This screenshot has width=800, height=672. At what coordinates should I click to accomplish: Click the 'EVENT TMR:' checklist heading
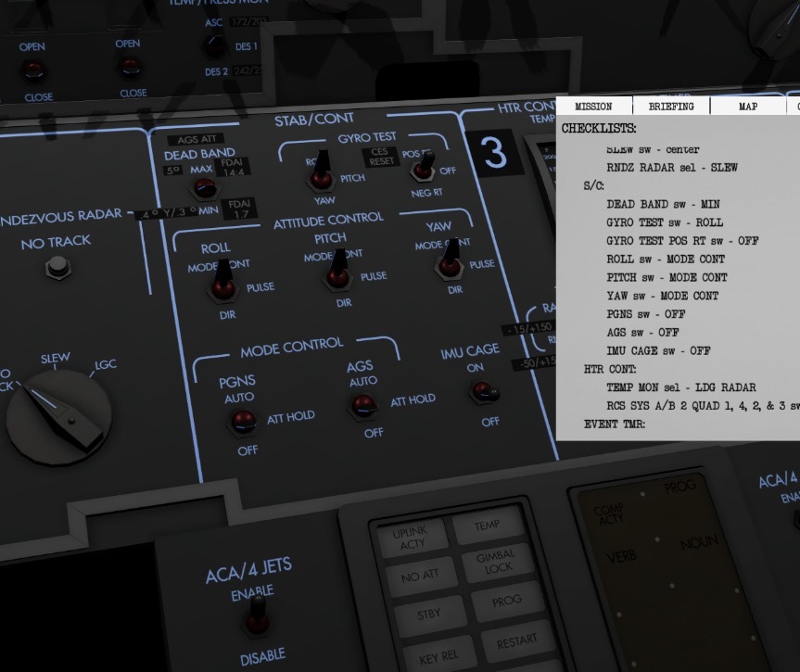(x=615, y=425)
